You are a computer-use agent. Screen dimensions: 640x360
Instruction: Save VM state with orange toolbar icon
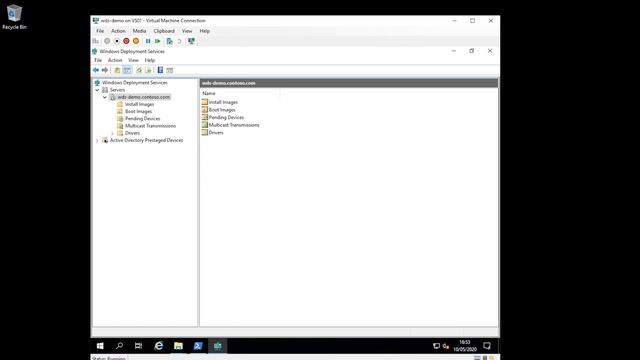[x=136, y=41]
